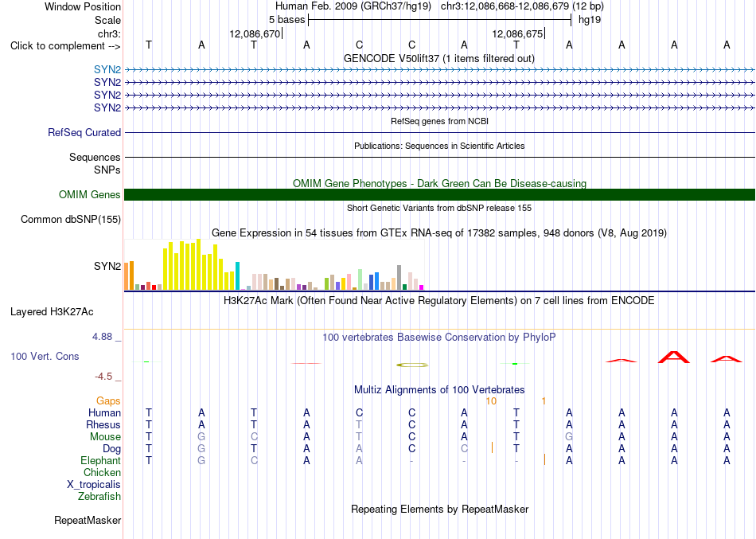
Task: Open 'Publications: Sequences in Scientific Articles' title
Action: click(439, 146)
